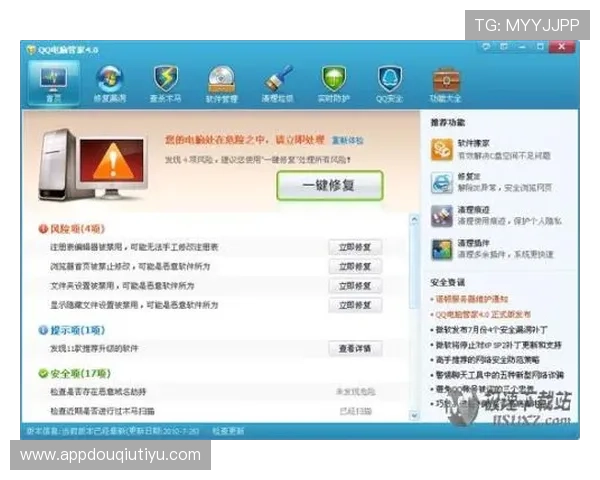Click the 清理插件 recommended feature icon

(442, 249)
